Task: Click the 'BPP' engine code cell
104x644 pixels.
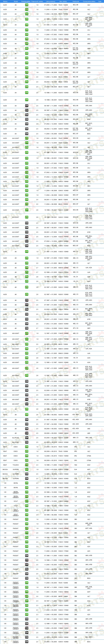Action: pos(89,328)
